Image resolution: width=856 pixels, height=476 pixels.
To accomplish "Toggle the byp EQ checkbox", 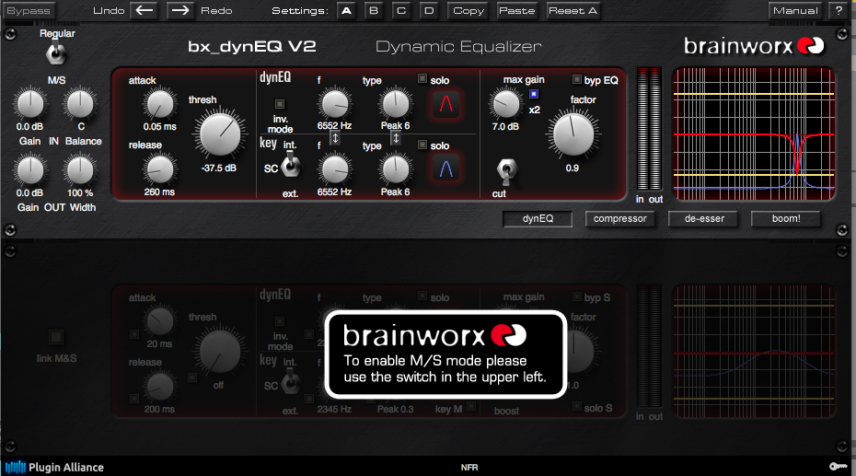I will pos(576,79).
